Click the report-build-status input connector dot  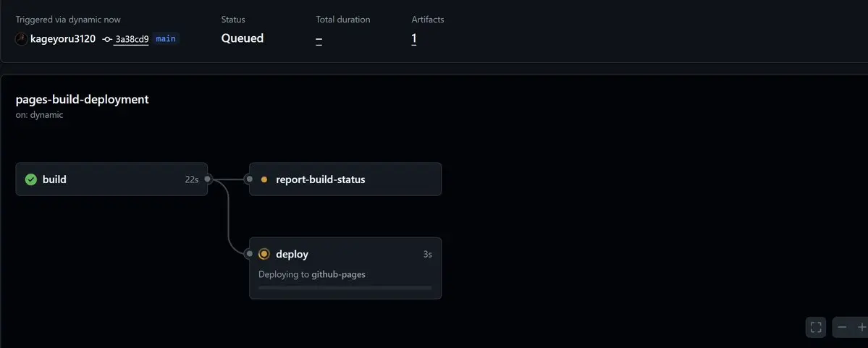pyautogui.click(x=250, y=179)
